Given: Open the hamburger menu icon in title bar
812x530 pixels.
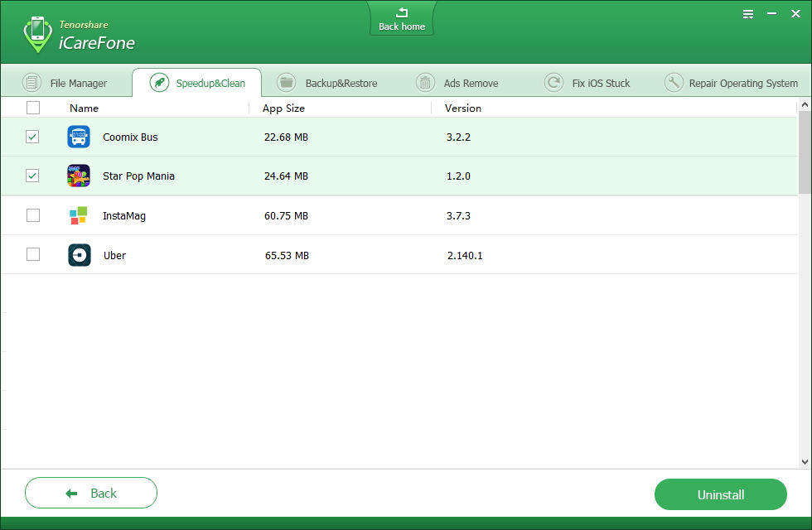Looking at the screenshot, I should tap(748, 14).
